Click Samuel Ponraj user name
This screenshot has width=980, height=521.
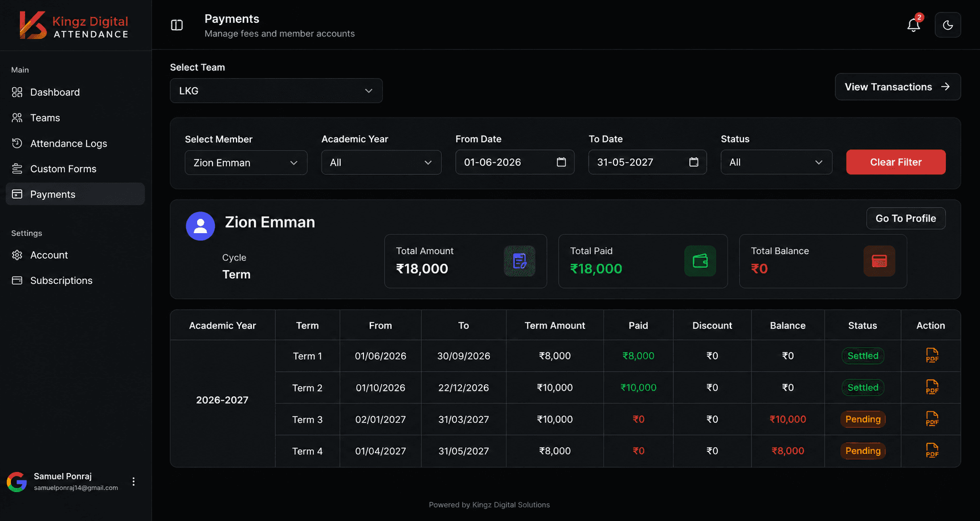(63, 476)
